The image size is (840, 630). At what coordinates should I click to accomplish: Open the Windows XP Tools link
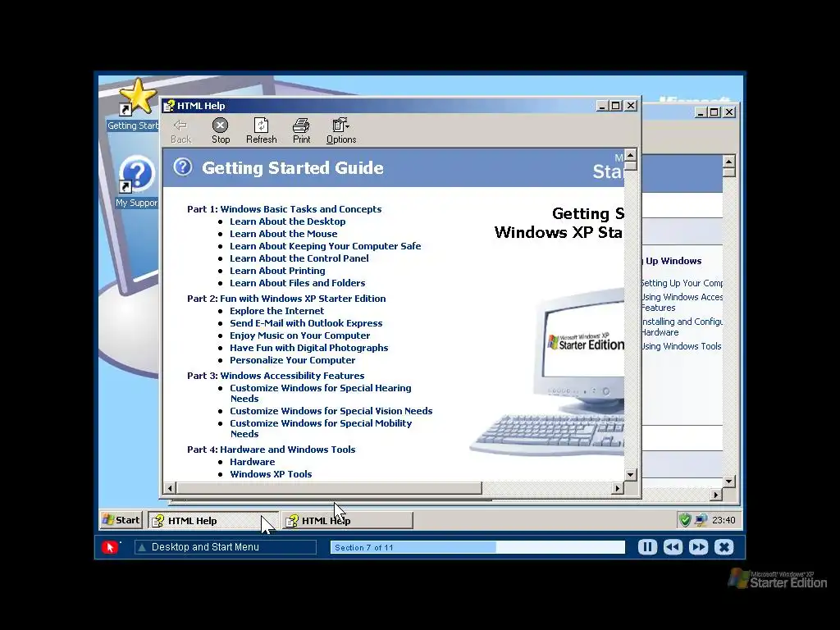pos(271,474)
